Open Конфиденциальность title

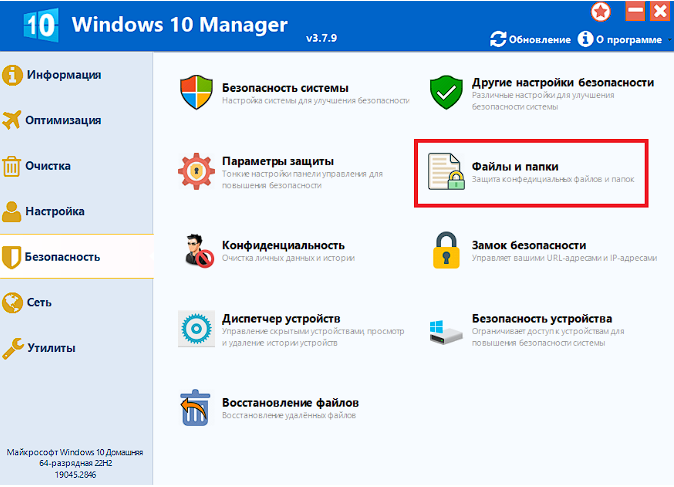283,245
